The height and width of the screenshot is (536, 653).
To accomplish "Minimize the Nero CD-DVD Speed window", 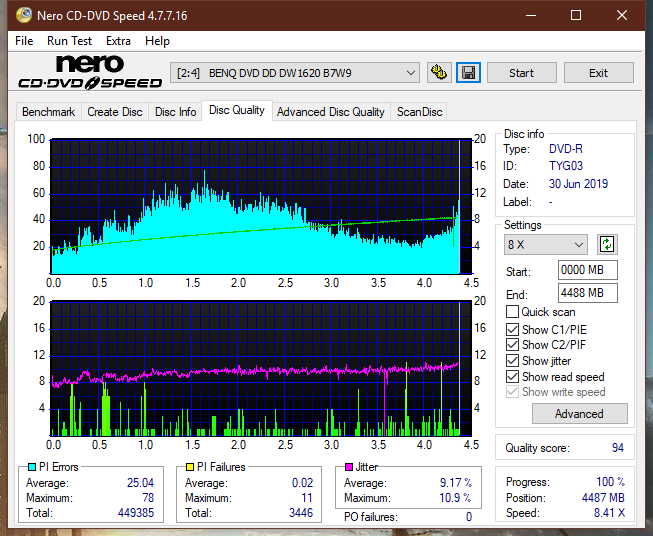I will [531, 15].
